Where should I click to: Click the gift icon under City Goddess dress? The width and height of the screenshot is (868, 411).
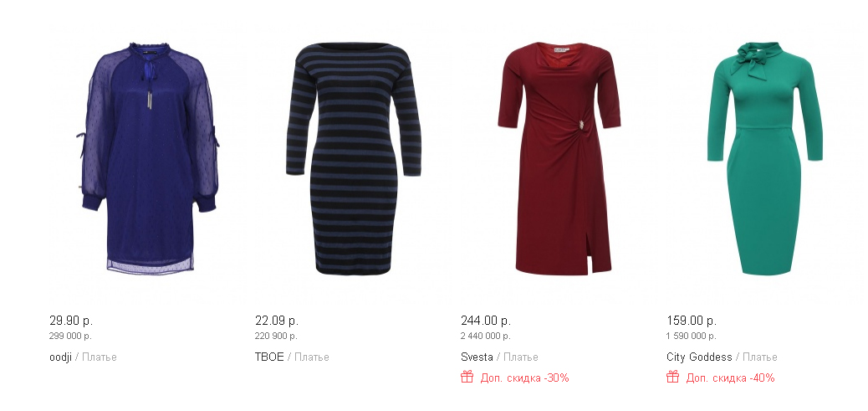point(672,378)
